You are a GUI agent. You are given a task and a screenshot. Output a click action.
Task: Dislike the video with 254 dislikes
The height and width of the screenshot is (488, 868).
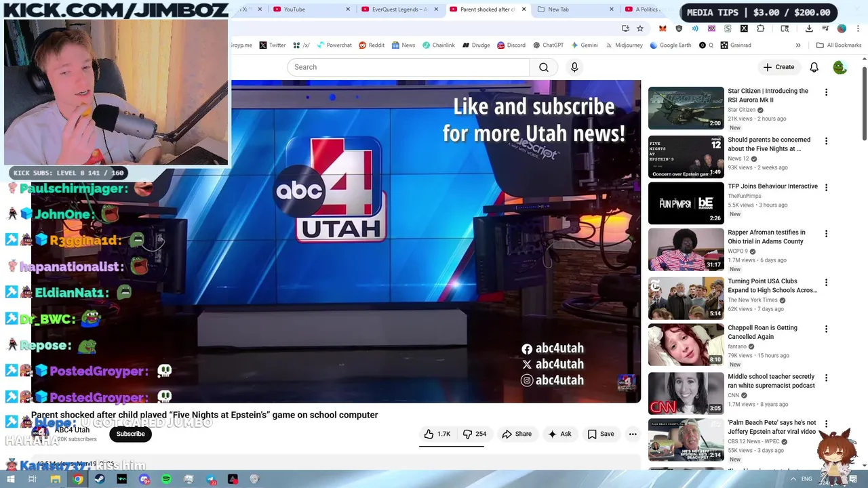tap(474, 434)
